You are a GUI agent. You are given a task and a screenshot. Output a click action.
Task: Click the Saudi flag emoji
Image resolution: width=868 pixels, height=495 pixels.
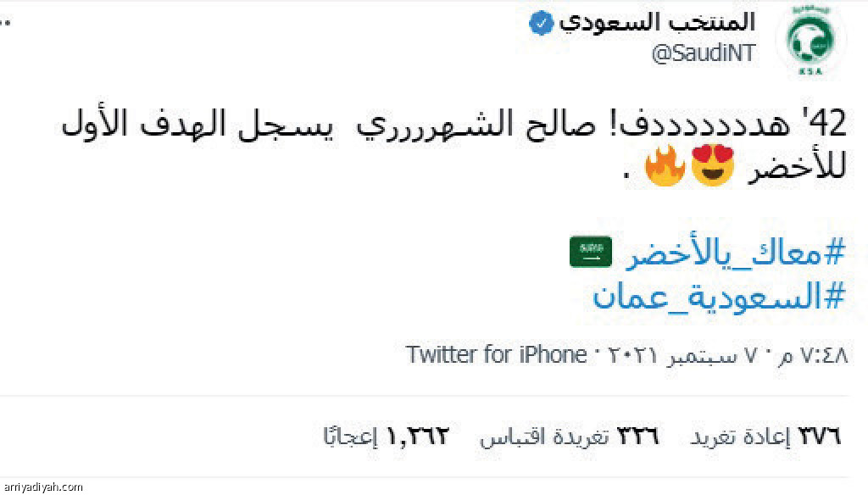(591, 252)
